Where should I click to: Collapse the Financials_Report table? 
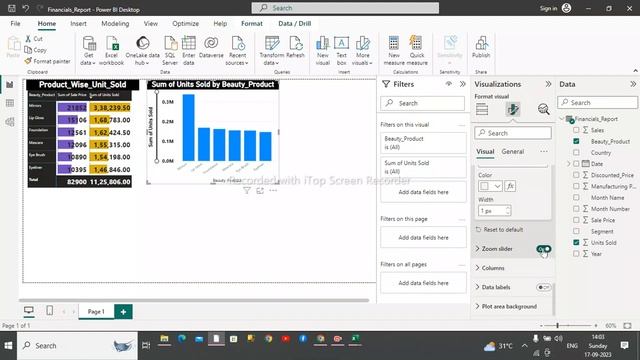point(562,119)
